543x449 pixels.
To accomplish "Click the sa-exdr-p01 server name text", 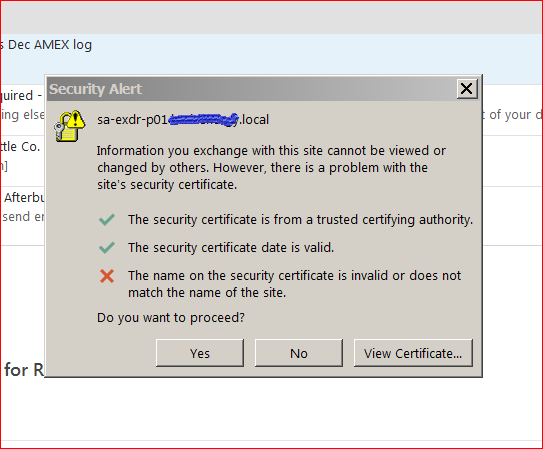I will coord(183,120).
